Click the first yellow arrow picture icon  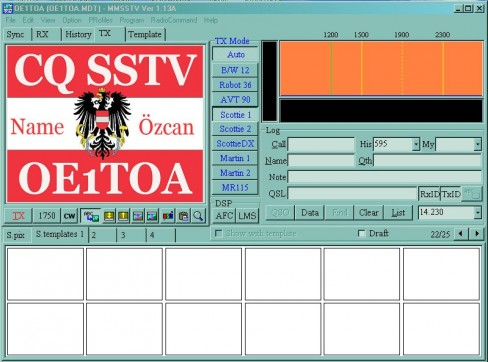click(x=109, y=216)
